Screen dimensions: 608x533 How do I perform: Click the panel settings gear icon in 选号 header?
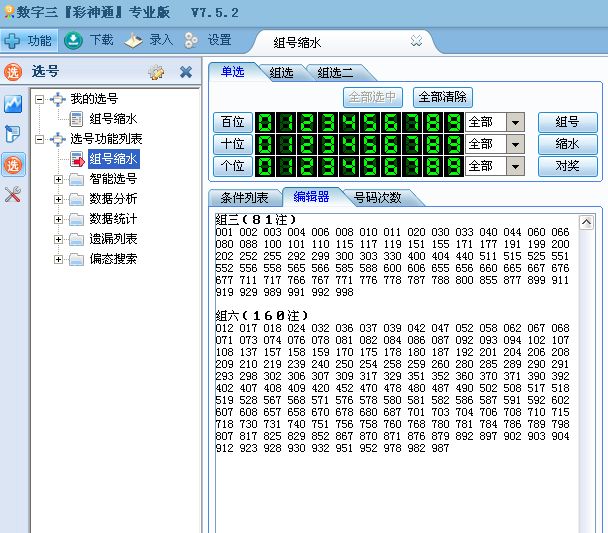[x=156, y=72]
